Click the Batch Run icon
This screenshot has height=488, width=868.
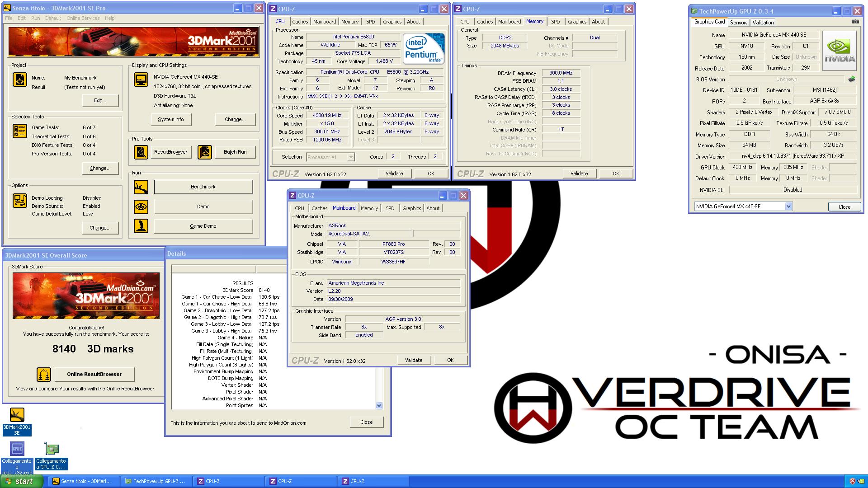coord(205,152)
